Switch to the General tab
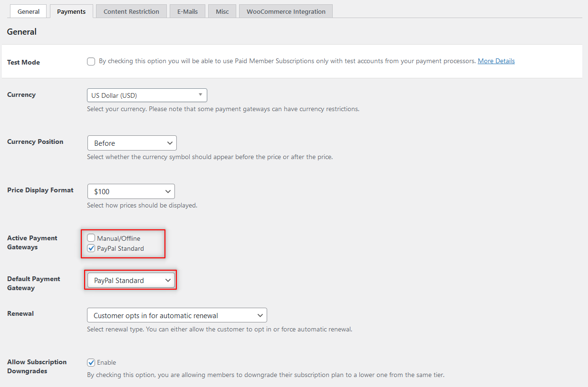 pos(29,11)
